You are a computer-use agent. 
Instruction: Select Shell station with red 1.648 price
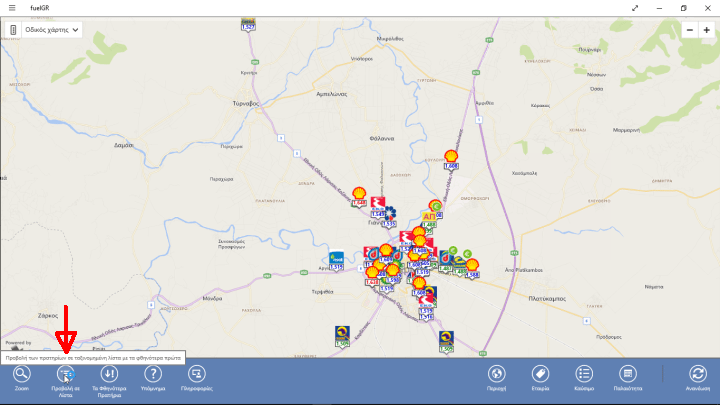(x=359, y=197)
